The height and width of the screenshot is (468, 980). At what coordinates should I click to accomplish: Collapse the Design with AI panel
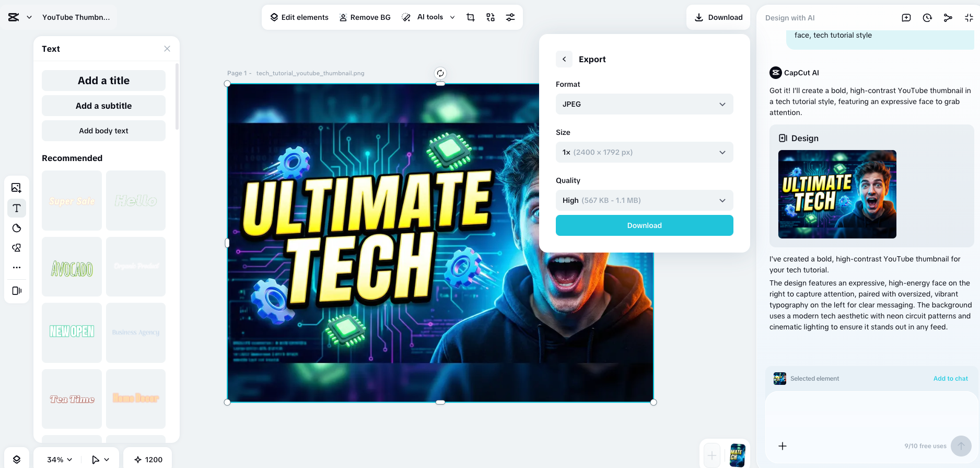(x=969, y=18)
